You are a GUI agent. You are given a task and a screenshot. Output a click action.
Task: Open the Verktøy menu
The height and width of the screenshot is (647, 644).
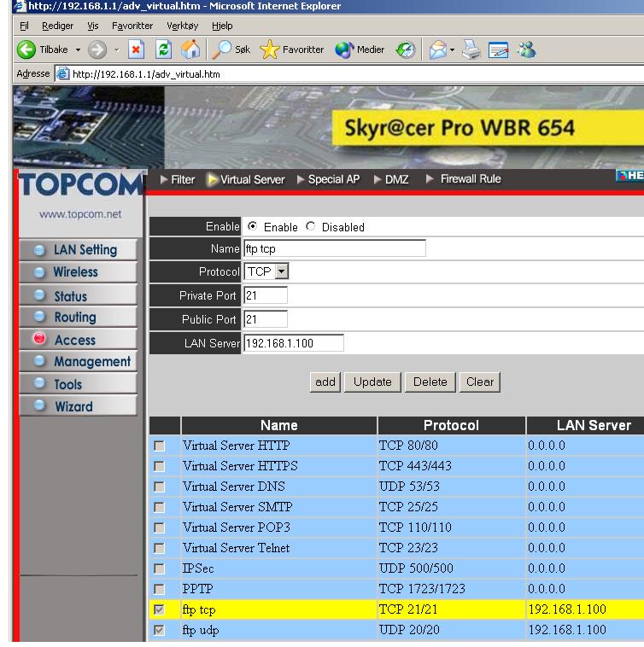click(183, 26)
